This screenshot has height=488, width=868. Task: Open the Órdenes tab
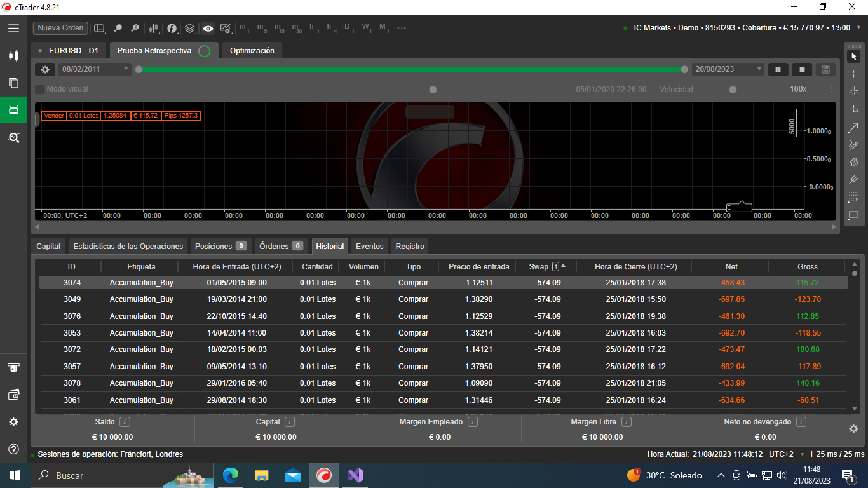(281, 246)
